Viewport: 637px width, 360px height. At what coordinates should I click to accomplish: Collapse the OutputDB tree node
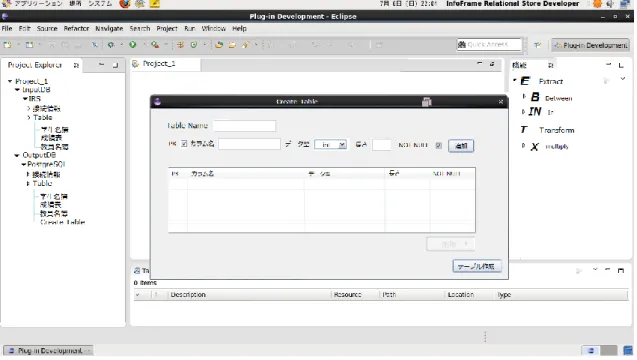(17, 155)
